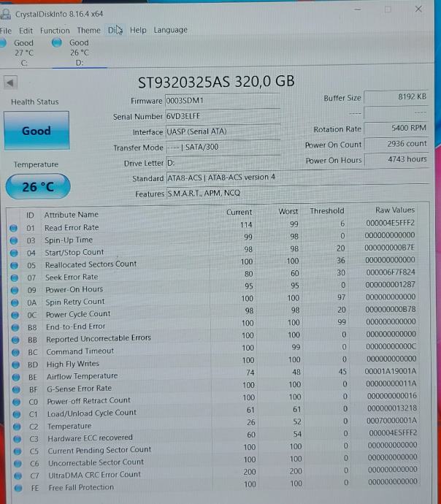Click the Features field S.M.A.R.T., APM, NCQ
Image resolution: width=441 pixels, height=504 pixels.
pyautogui.click(x=297, y=193)
